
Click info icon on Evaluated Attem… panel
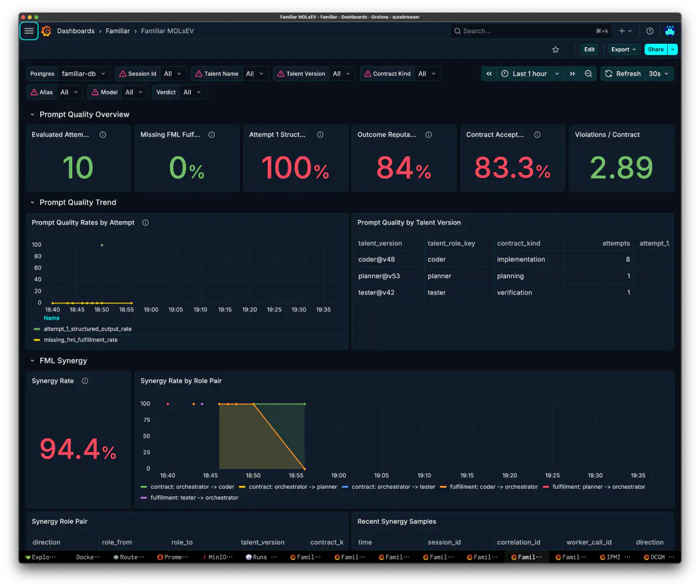[103, 135]
